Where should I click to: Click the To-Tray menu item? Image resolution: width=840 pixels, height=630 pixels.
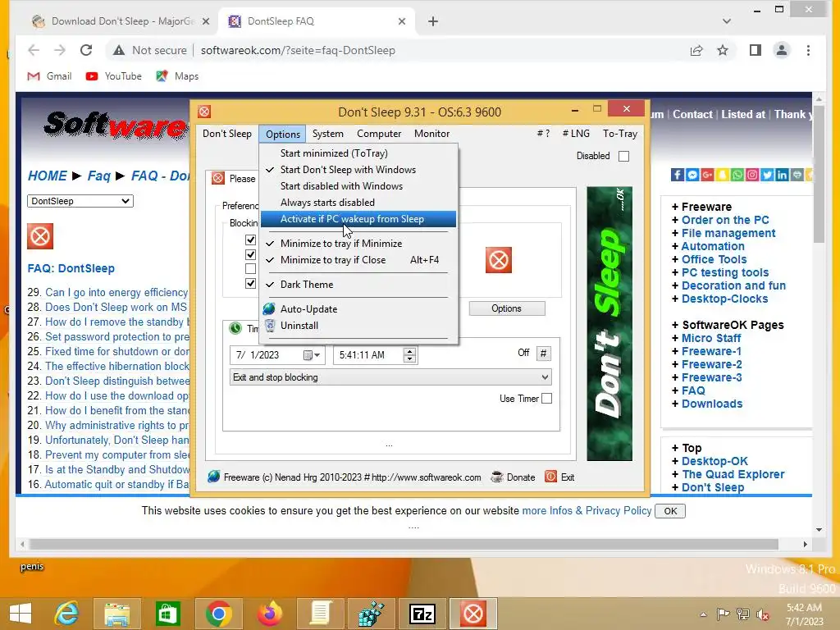(x=620, y=134)
